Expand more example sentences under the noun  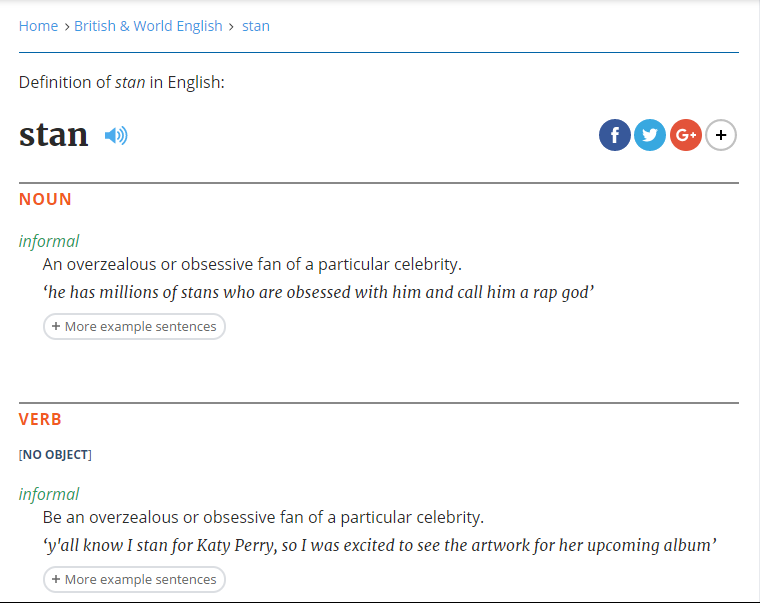pyautogui.click(x=134, y=327)
